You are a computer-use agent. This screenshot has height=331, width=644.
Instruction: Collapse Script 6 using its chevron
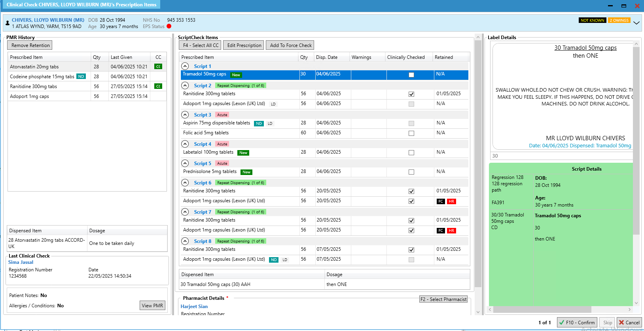[x=185, y=182]
